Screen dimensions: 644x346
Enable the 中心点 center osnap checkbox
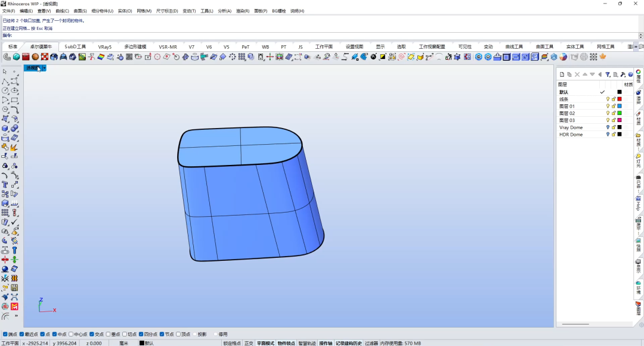tap(71, 334)
